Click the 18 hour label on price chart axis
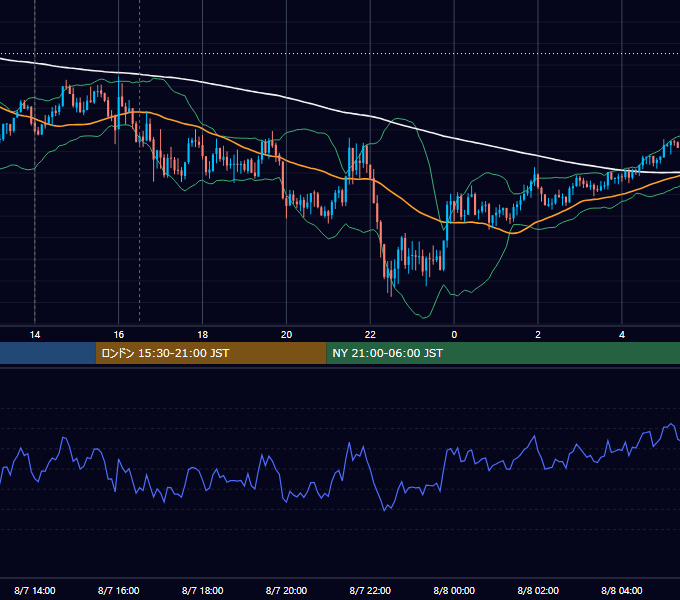This screenshot has width=680, height=600. (203, 335)
